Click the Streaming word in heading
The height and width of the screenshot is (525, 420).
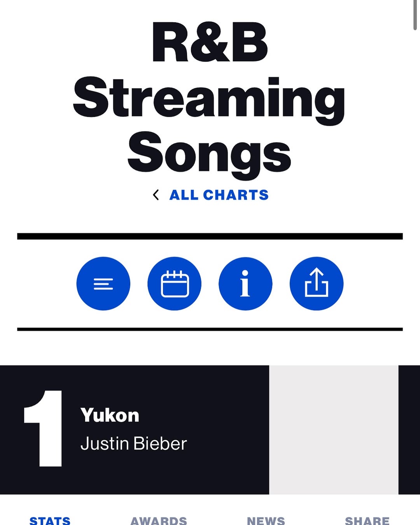pyautogui.click(x=209, y=100)
